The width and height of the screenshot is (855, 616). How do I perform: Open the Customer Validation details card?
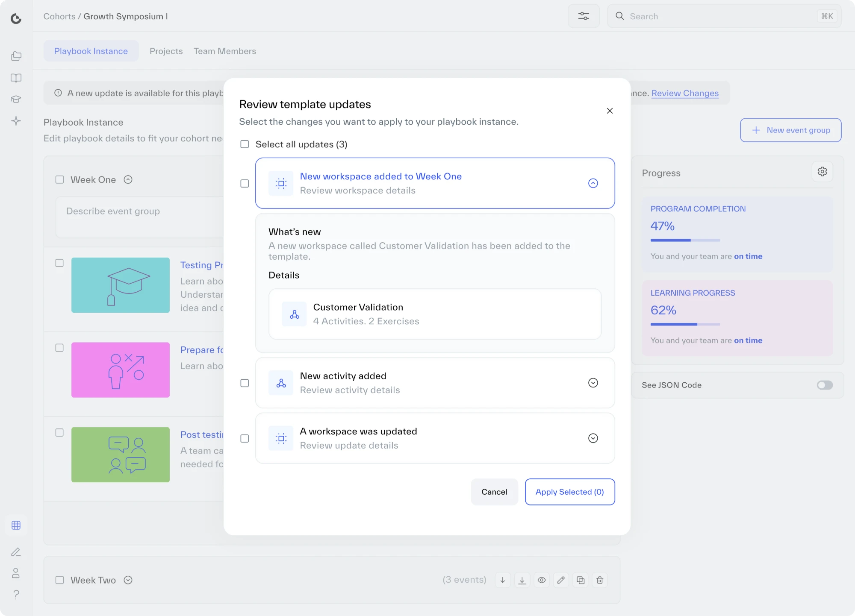pos(435,314)
